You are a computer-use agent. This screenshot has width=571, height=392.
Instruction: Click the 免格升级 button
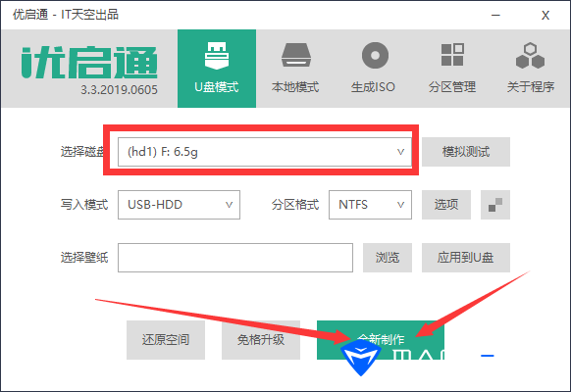(x=261, y=340)
